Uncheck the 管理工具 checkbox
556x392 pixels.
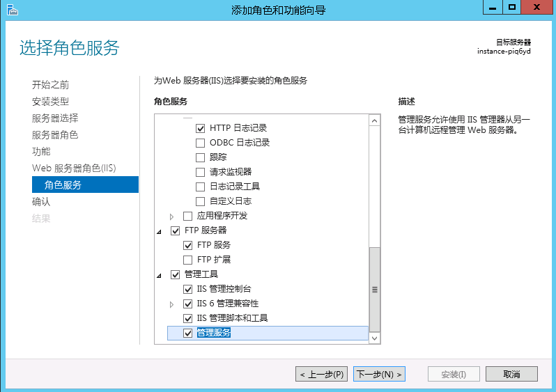[175, 275]
